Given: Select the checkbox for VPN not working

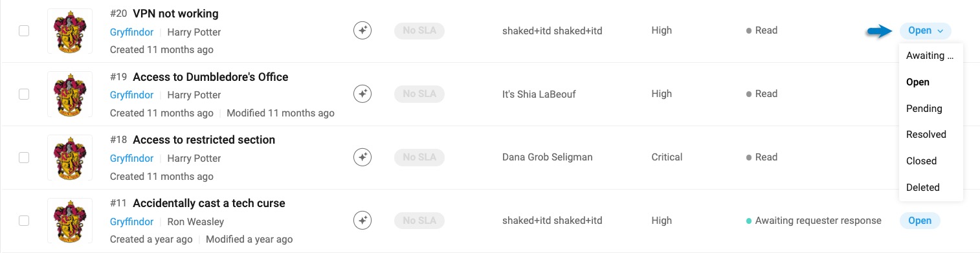Looking at the screenshot, I should tap(24, 30).
